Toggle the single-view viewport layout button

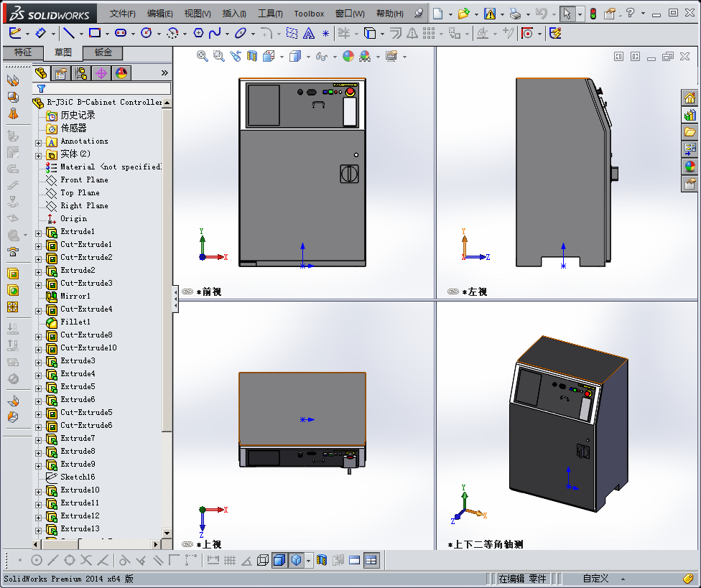click(354, 561)
